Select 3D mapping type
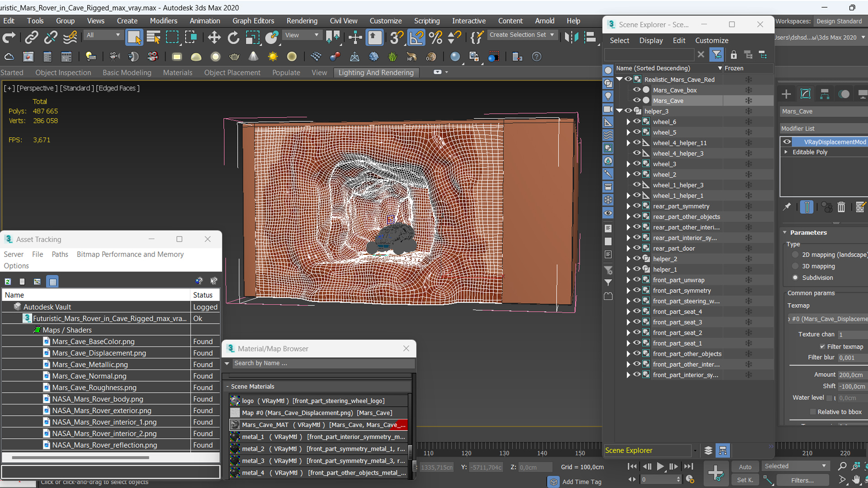868x488 pixels. (795, 266)
